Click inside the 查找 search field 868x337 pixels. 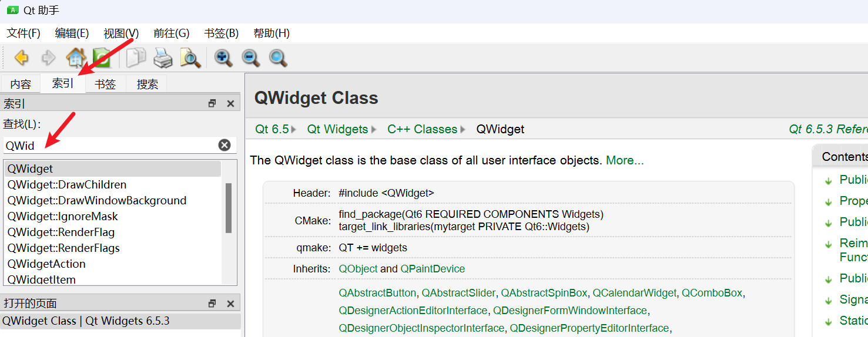110,145
